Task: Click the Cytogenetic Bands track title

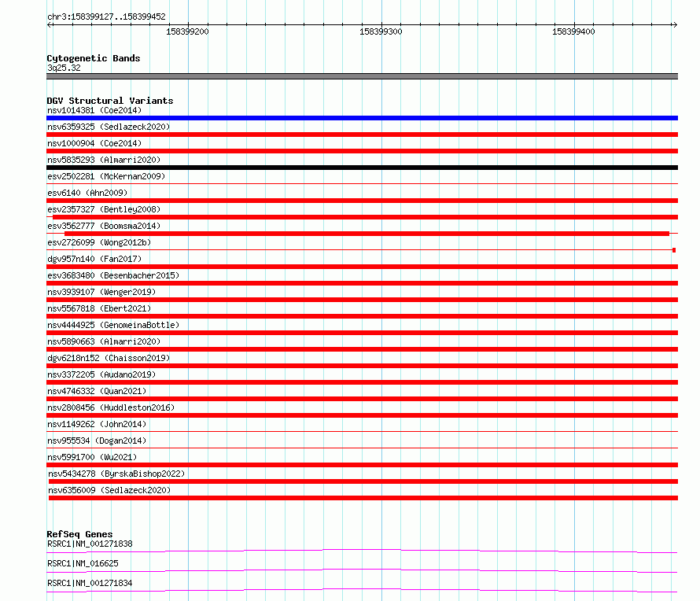Action: 94,58
